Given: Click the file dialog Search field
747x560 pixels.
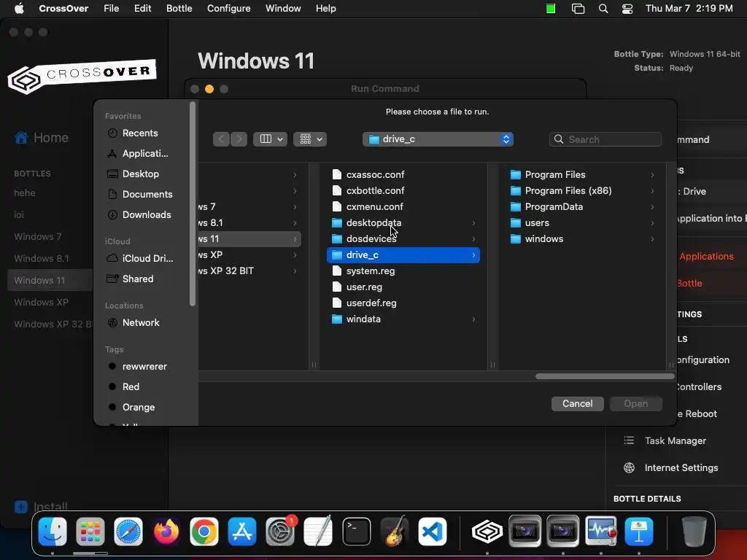Looking at the screenshot, I should pos(605,139).
